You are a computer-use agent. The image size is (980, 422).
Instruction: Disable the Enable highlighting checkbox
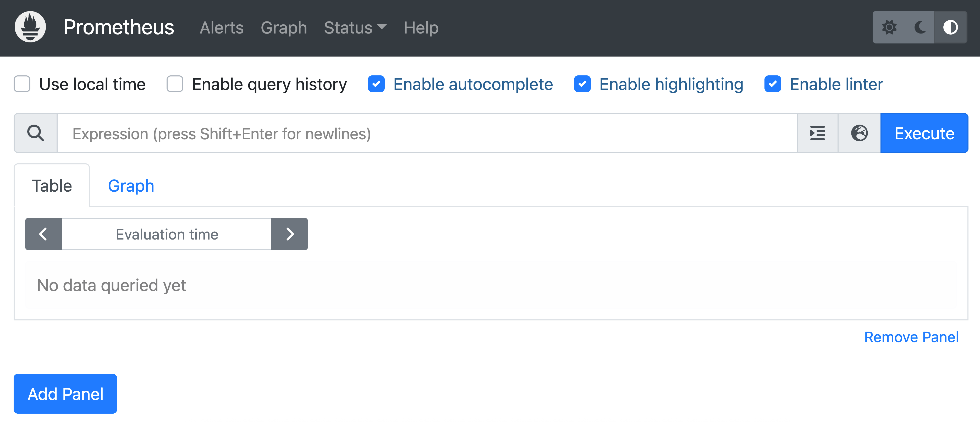582,84
